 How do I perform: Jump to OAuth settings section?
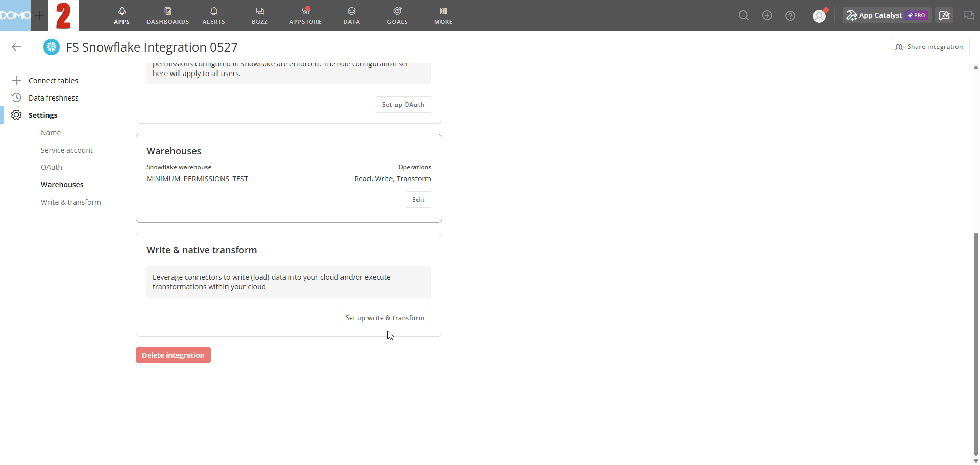pos(52,167)
